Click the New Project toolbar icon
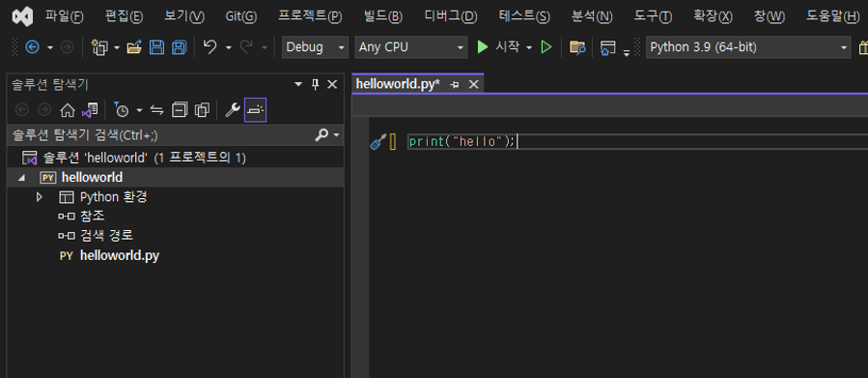This screenshot has height=378, width=868. click(x=99, y=47)
